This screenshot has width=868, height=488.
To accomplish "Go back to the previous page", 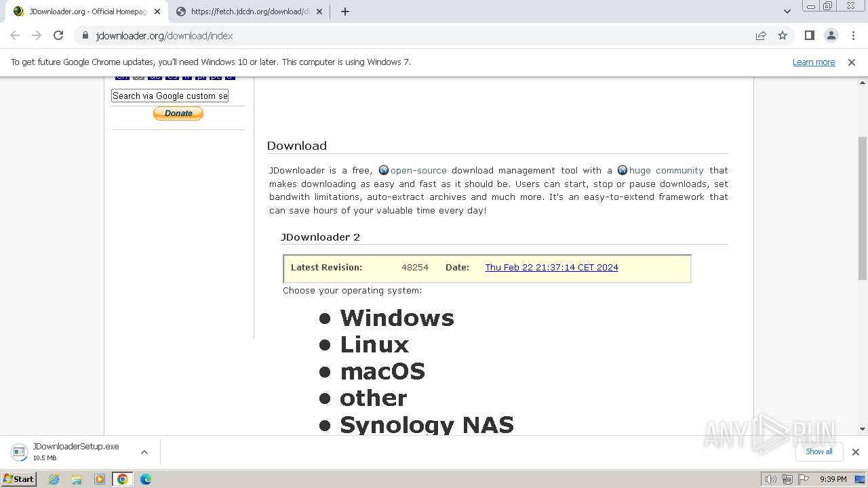I will [x=15, y=35].
